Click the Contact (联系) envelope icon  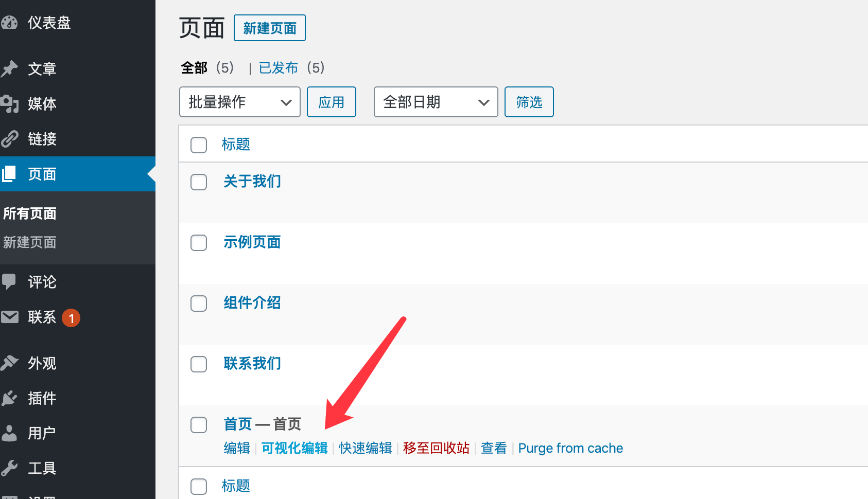click(9, 317)
